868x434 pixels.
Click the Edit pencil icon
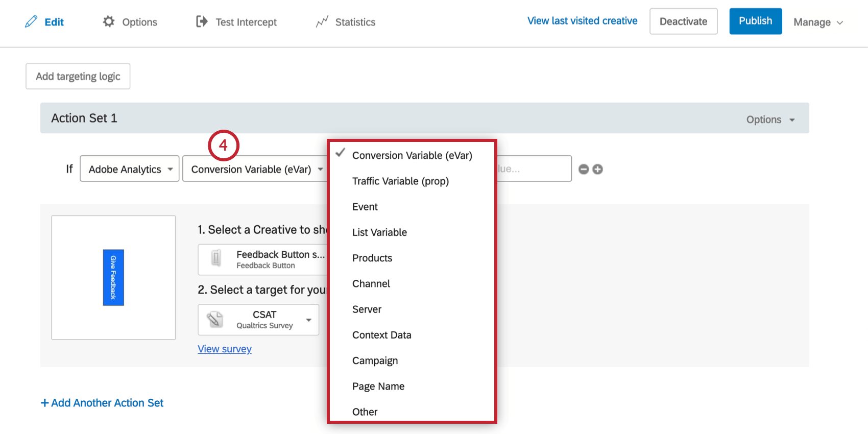31,21
